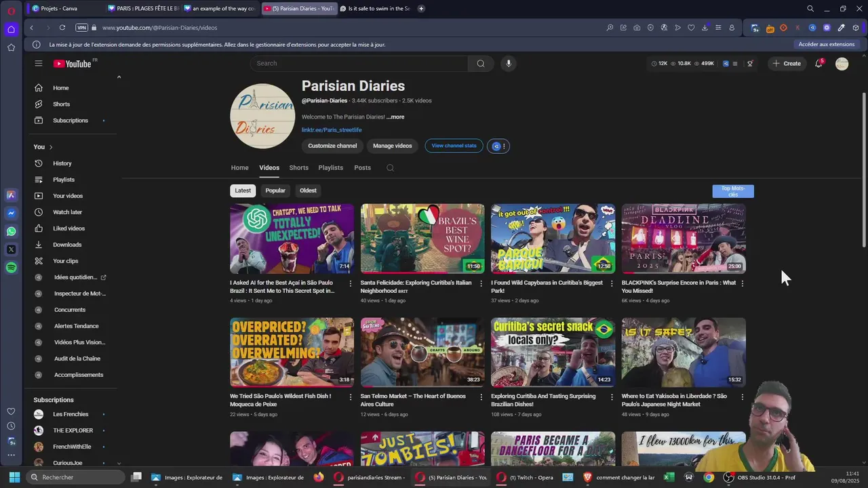This screenshot has width=868, height=488.
Task: Open Firefox from the taskbar
Action: 319,477
